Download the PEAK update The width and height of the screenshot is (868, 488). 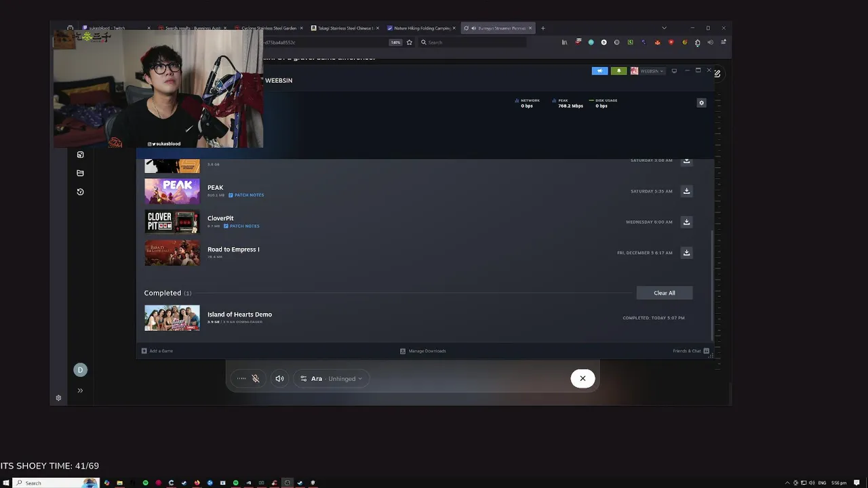(686, 191)
